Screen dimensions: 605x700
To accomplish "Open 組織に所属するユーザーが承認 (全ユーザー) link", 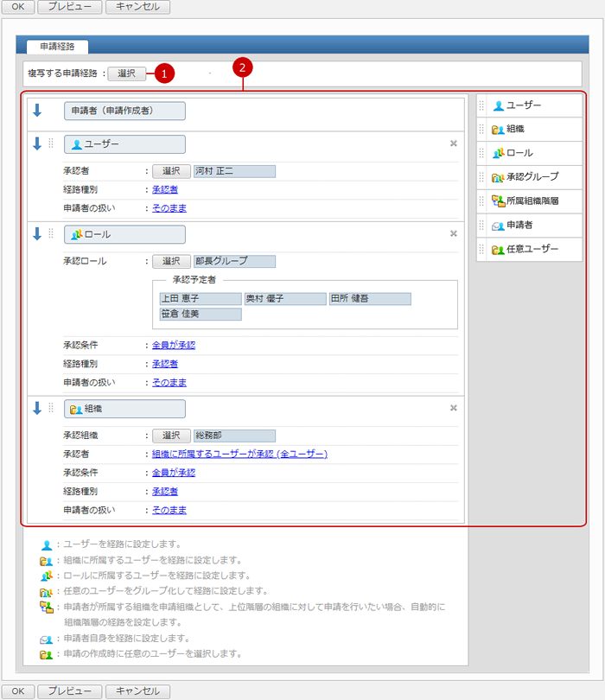I will point(239,454).
